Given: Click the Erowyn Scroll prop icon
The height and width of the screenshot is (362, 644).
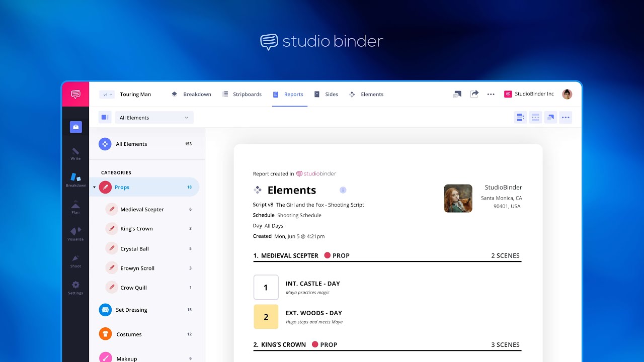Looking at the screenshot, I should pyautogui.click(x=112, y=268).
